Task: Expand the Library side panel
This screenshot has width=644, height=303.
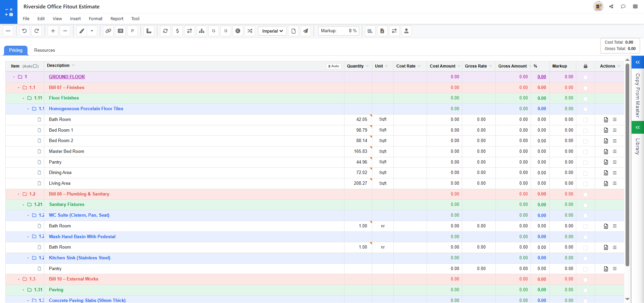Action: click(x=638, y=127)
